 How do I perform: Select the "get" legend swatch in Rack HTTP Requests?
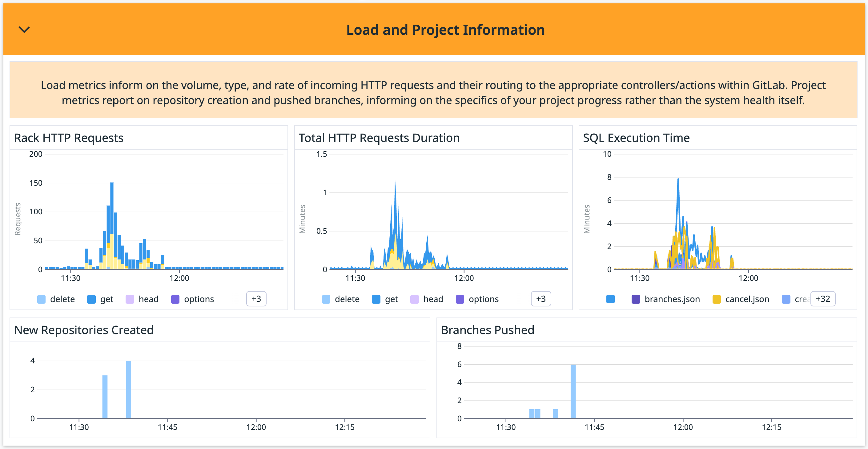pyautogui.click(x=91, y=299)
